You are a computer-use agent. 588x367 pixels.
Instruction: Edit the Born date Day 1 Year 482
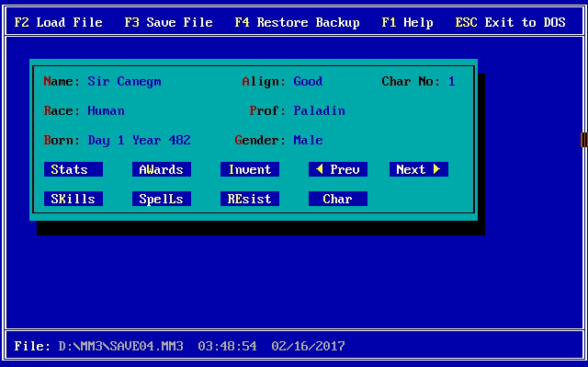pos(139,140)
